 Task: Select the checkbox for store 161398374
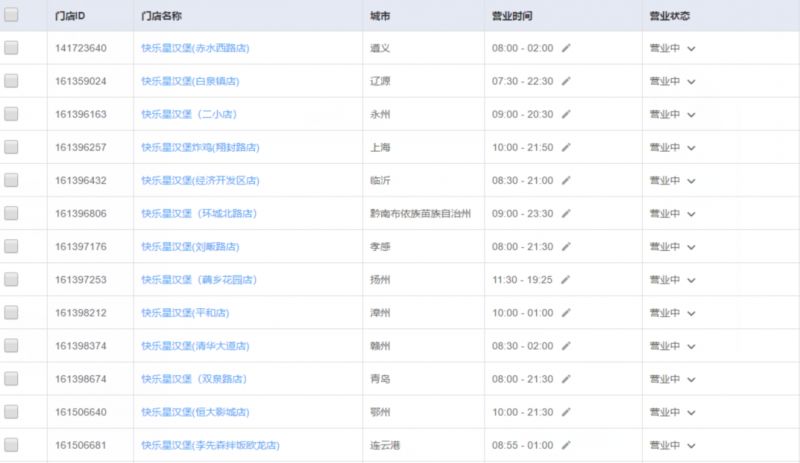click(x=11, y=345)
